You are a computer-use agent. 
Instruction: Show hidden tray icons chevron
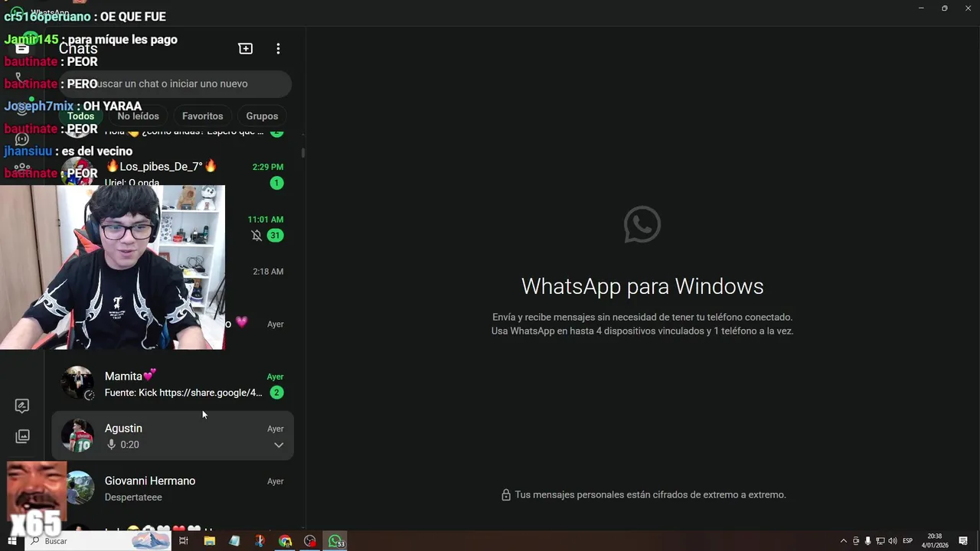click(844, 541)
